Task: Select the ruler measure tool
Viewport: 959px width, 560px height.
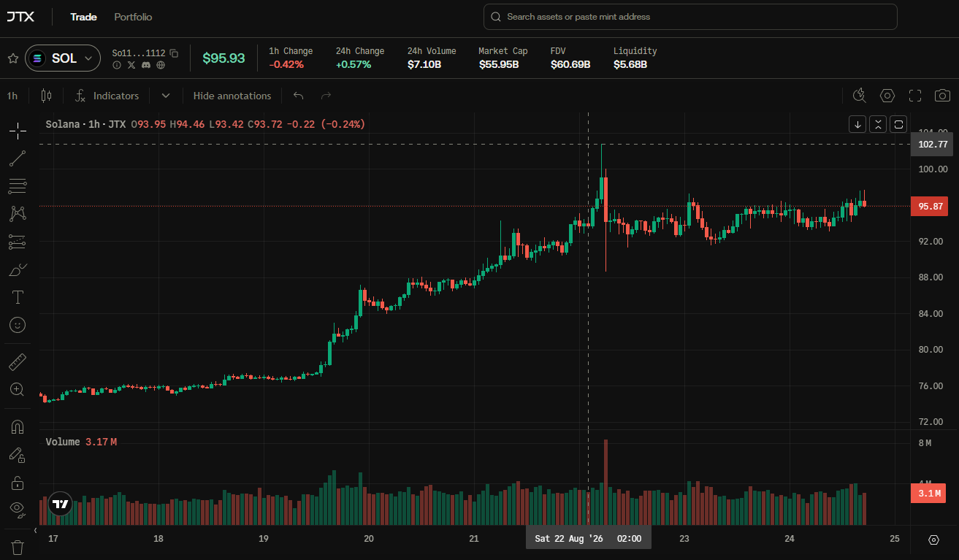Action: 18,362
